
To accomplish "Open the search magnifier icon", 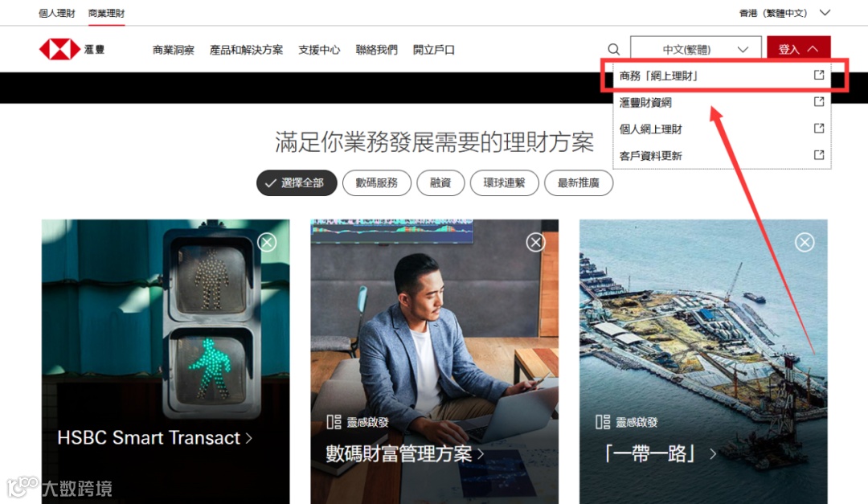I will click(x=613, y=49).
